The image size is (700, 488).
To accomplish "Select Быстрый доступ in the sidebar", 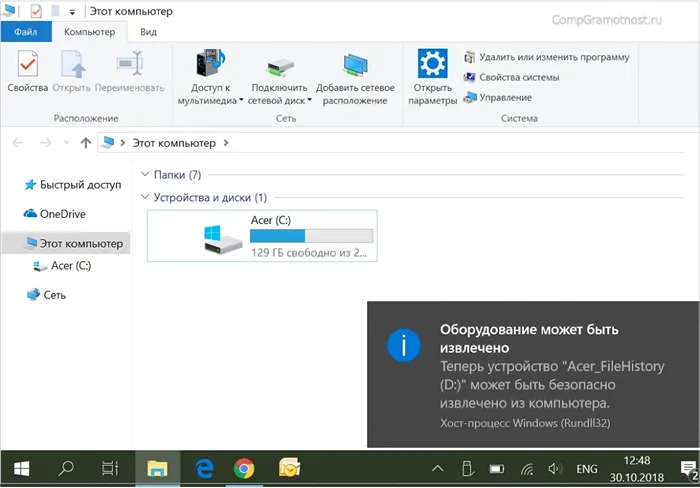I will pos(79,185).
